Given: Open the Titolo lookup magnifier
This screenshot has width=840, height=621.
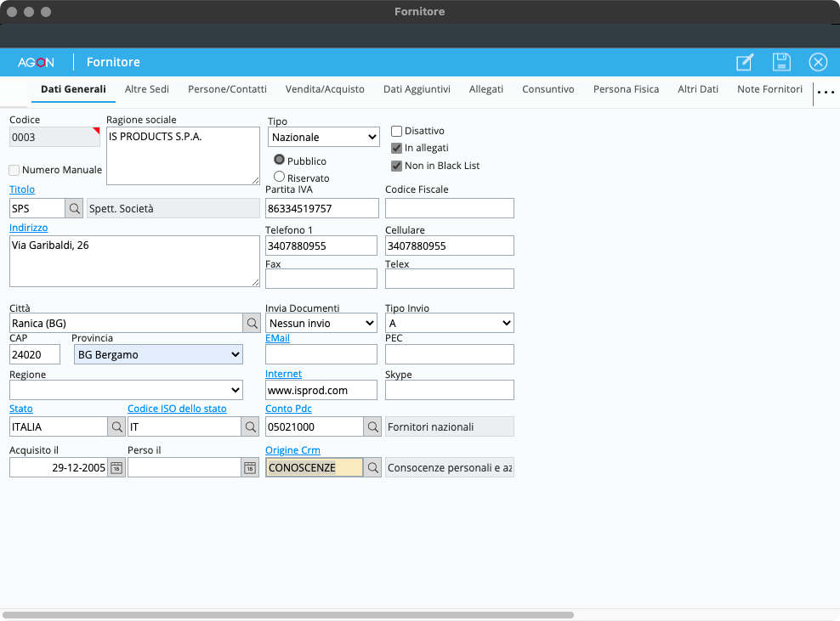Looking at the screenshot, I should pyautogui.click(x=74, y=208).
